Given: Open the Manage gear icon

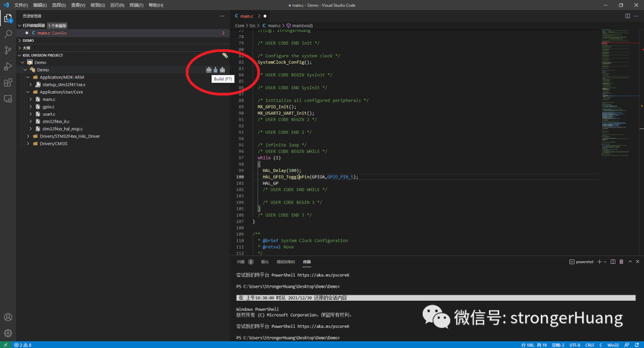Looking at the screenshot, I should tap(8, 333).
